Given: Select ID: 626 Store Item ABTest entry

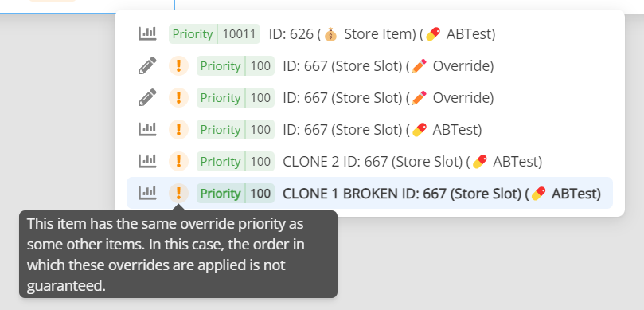Looking at the screenshot, I should tap(369, 33).
